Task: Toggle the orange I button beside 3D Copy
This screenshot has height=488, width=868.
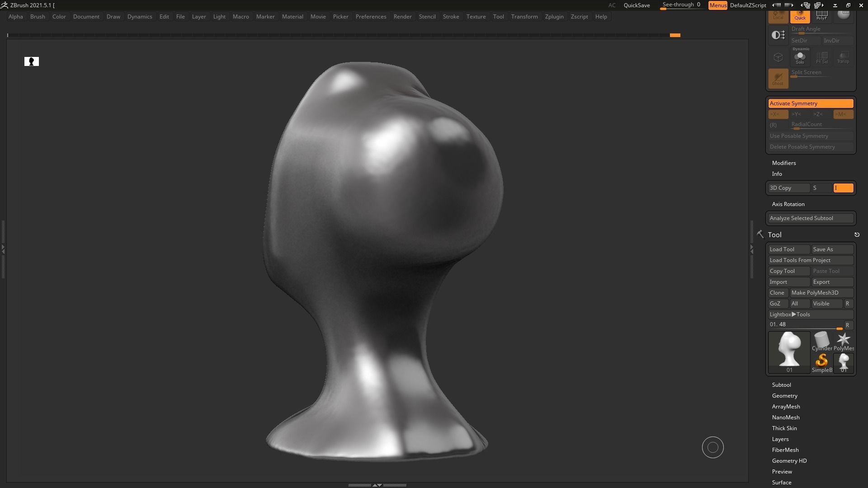Action: pyautogui.click(x=843, y=188)
